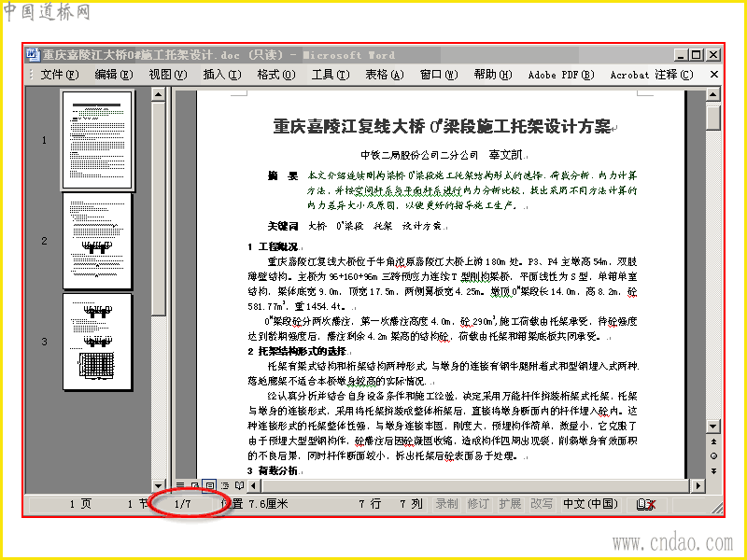Viewport: 747px width, 560px height.
Task: Open the 工具(T) menu
Action: [331, 75]
